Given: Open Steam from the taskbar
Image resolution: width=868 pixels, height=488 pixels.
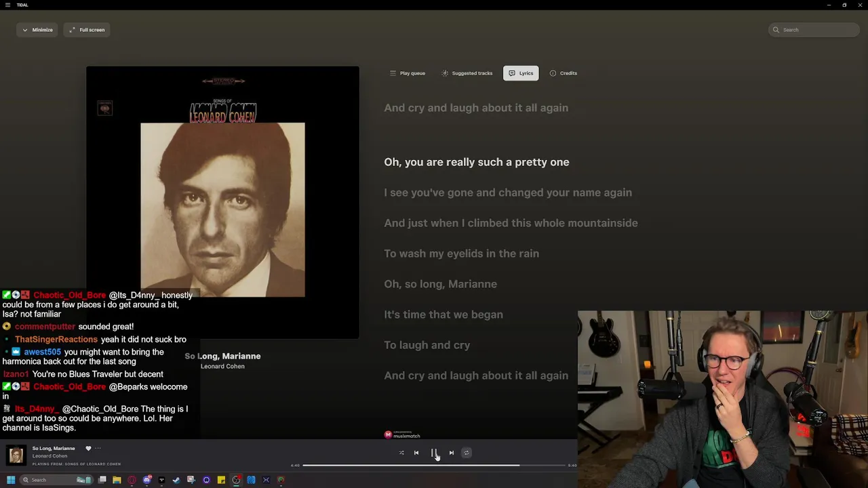Looking at the screenshot, I should [x=176, y=480].
